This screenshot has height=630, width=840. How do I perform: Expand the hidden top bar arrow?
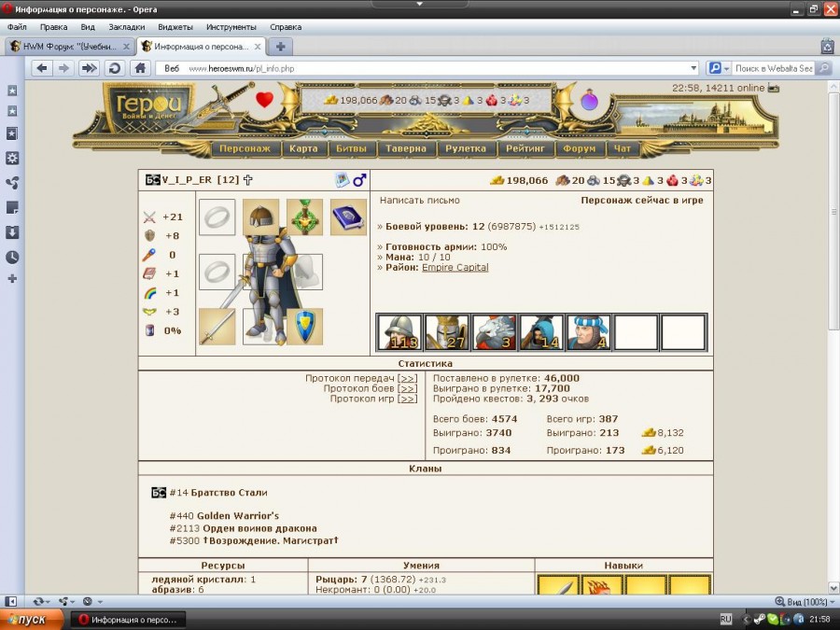tap(419, 4)
